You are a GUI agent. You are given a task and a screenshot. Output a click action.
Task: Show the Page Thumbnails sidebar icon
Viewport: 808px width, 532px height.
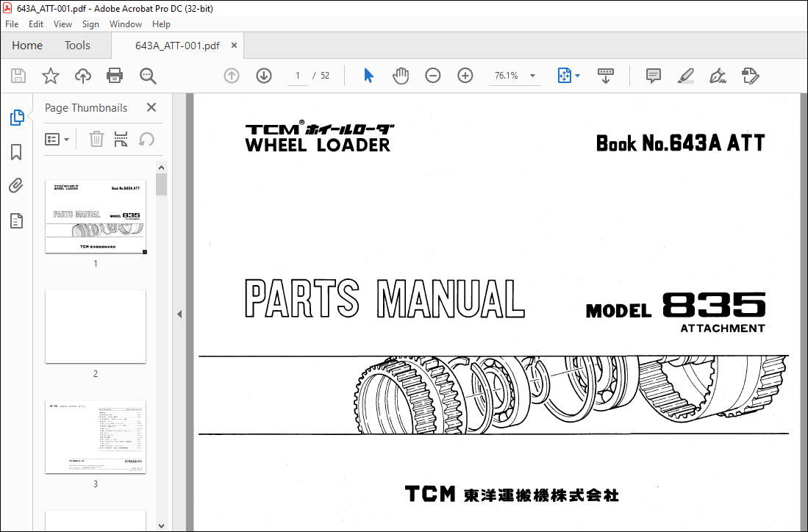coord(17,118)
